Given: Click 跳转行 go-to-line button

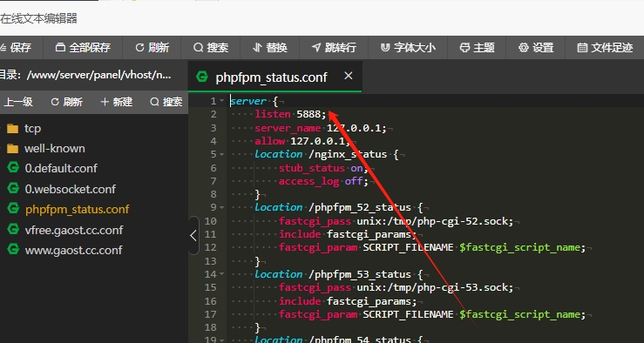Looking at the screenshot, I should [334, 48].
